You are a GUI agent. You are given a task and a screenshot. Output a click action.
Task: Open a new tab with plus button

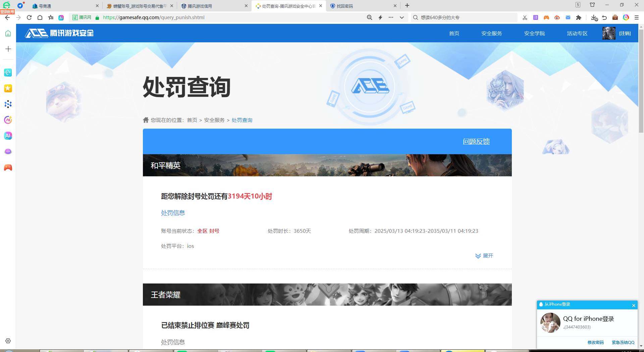407,5
